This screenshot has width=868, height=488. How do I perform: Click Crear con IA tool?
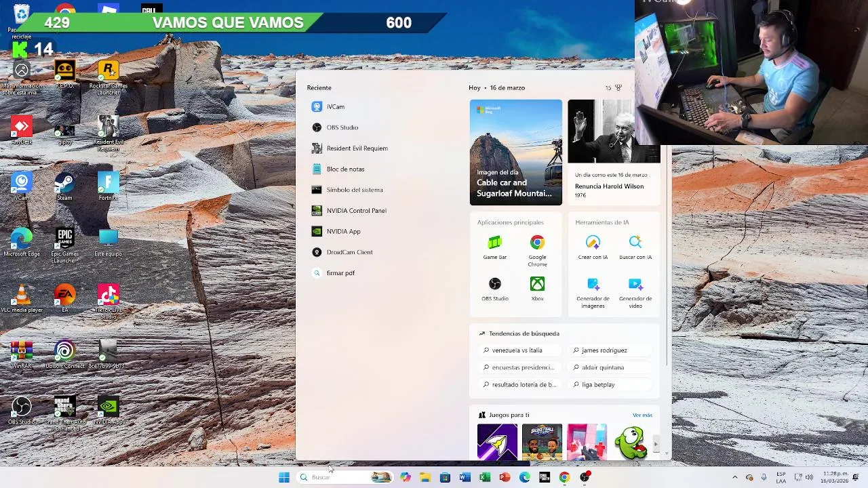(x=593, y=247)
